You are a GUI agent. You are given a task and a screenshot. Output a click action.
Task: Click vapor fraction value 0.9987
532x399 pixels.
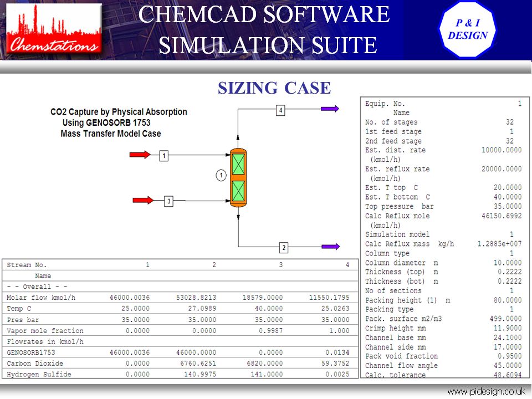pyautogui.click(x=271, y=330)
